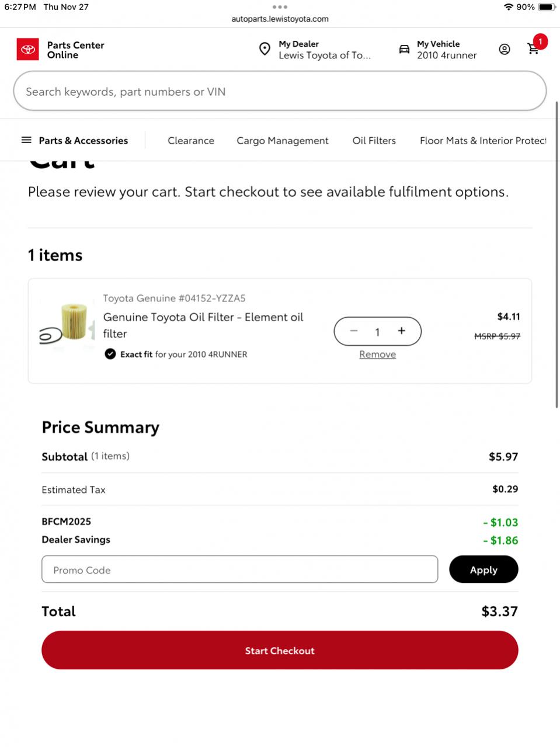Open the Clearance category
The width and height of the screenshot is (560, 747).
(x=191, y=141)
